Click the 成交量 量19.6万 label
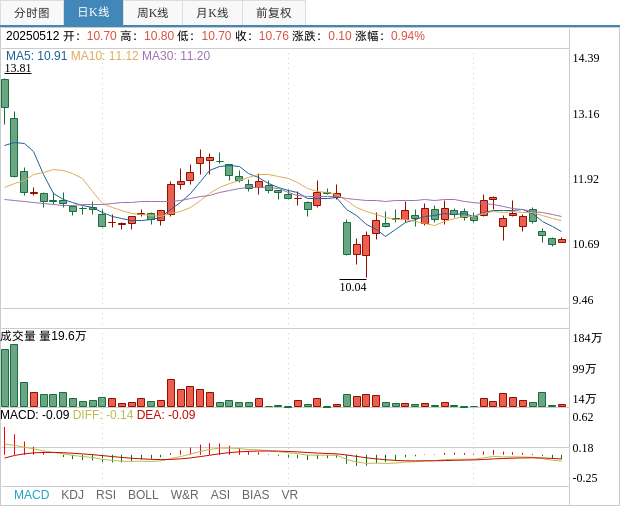The image size is (620, 506). click(43, 336)
